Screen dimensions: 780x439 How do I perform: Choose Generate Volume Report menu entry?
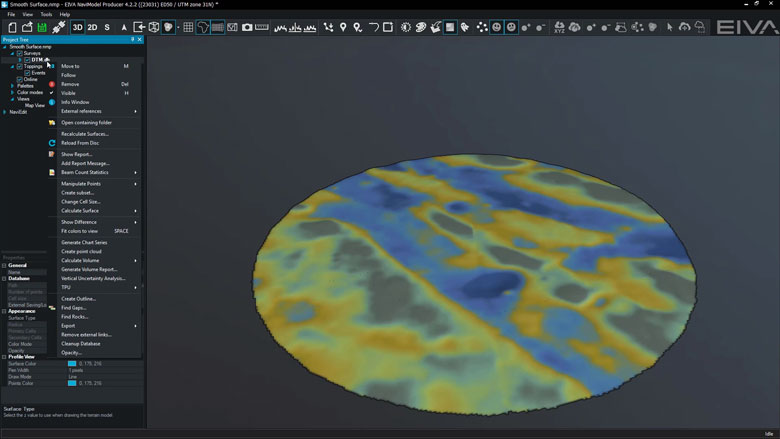tap(89, 269)
